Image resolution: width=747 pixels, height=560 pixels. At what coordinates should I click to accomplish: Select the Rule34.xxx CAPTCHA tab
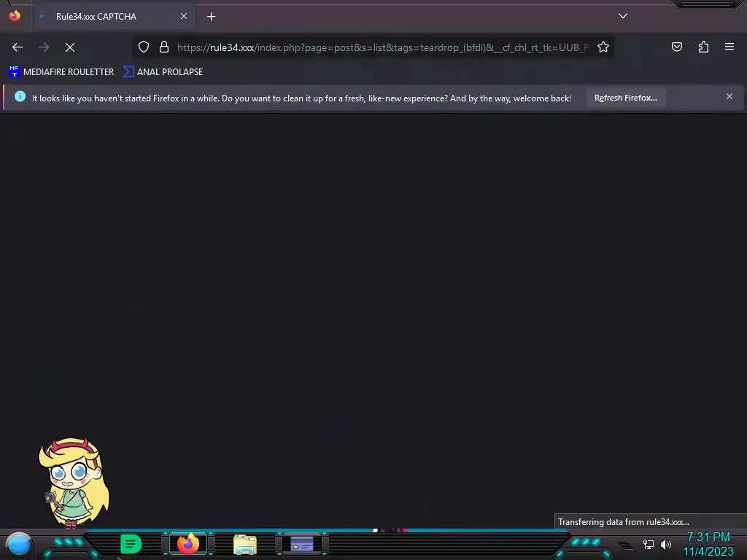[114, 17]
